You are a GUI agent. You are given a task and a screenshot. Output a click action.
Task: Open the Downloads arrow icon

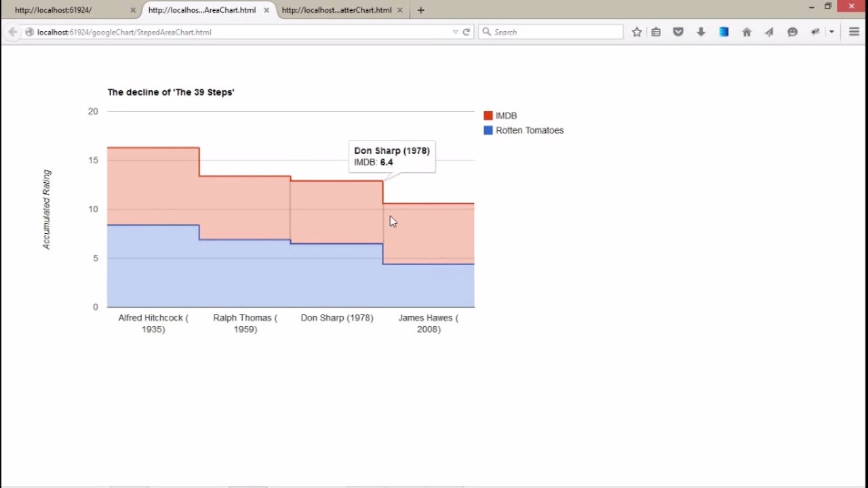click(701, 32)
